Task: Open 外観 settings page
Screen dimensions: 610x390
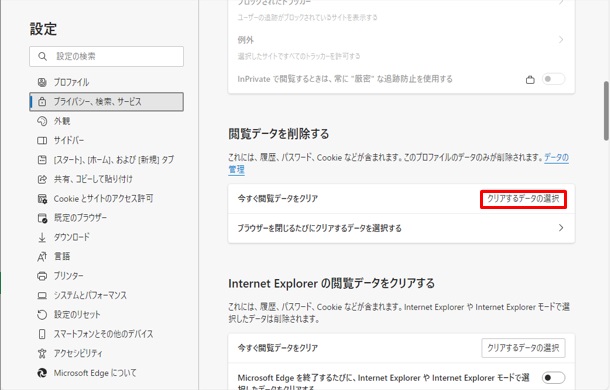Action: pos(106,121)
